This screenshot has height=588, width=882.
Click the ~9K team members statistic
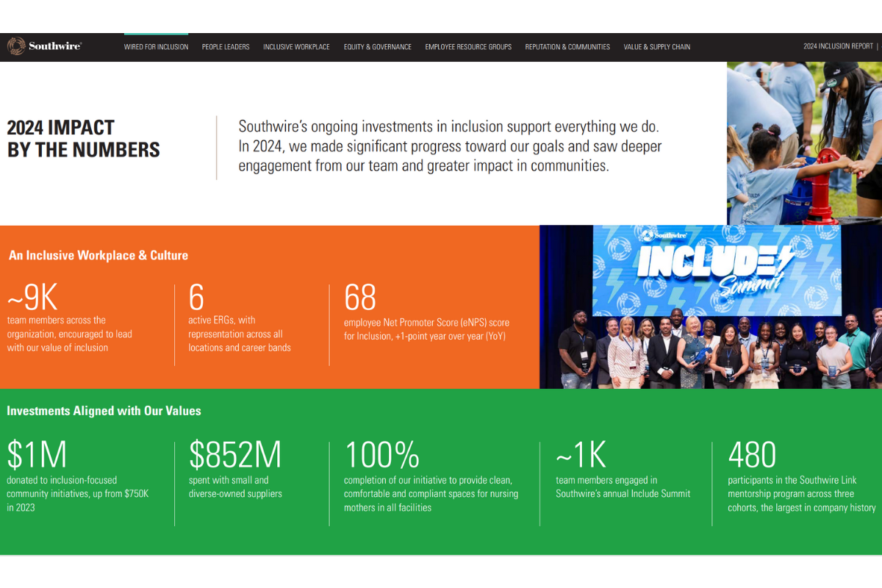pos(32,298)
